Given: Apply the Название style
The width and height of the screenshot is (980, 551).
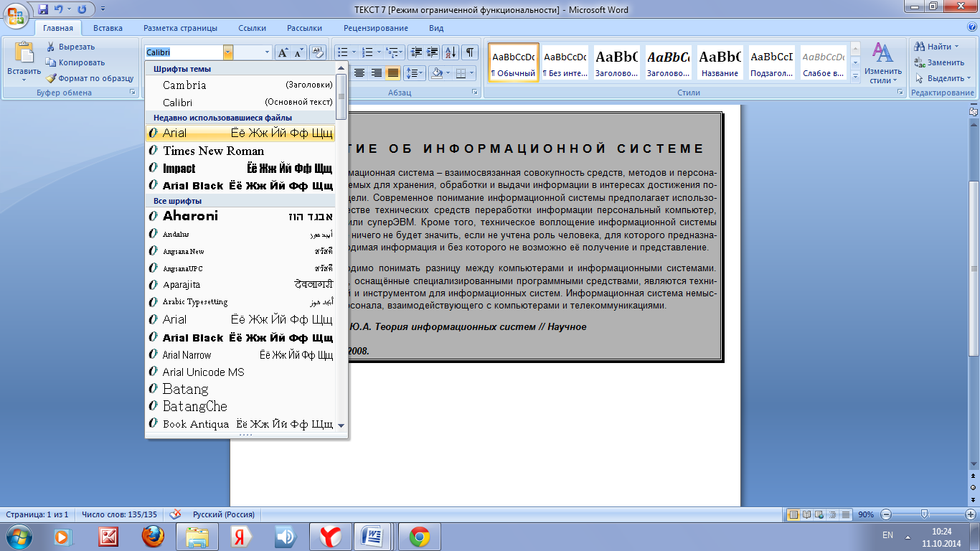Looking at the screenshot, I should click(720, 63).
